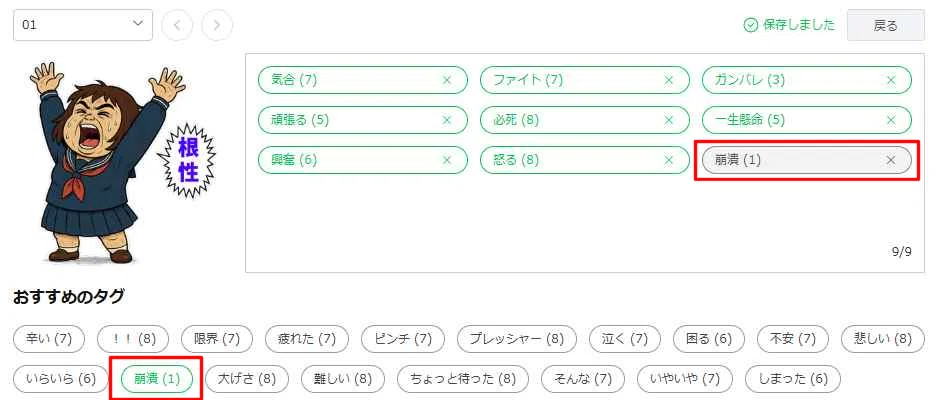This screenshot has width=938, height=400.
Task: Click the 戻る button
Action: click(x=885, y=25)
